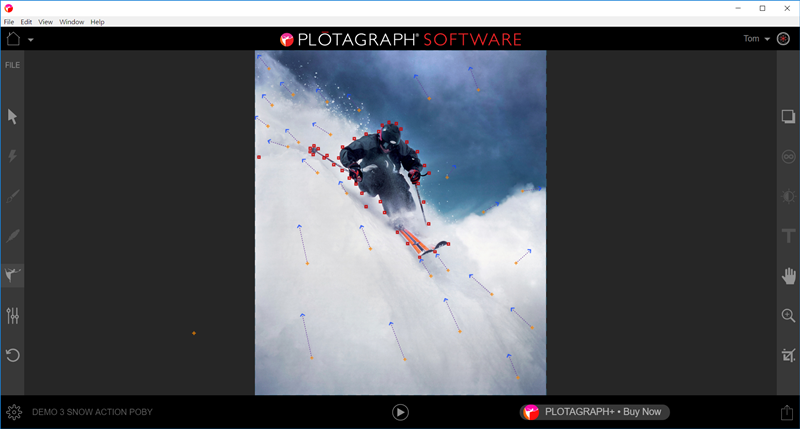Click the Home icon
Screen dimensions: 800x429
coord(13,39)
